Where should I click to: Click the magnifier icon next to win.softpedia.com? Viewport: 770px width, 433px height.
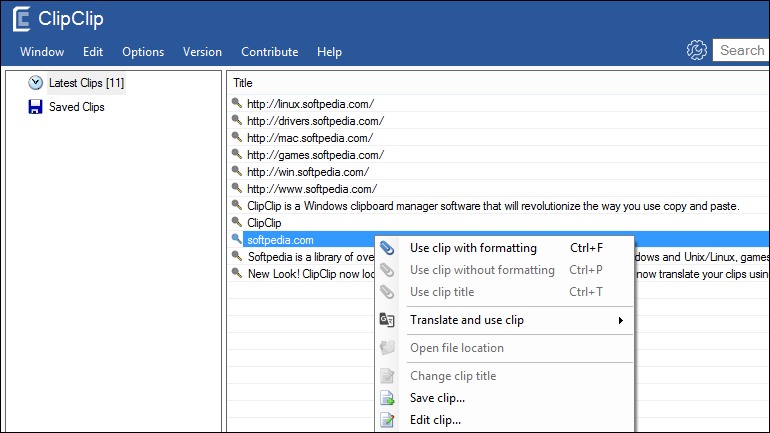[237, 171]
